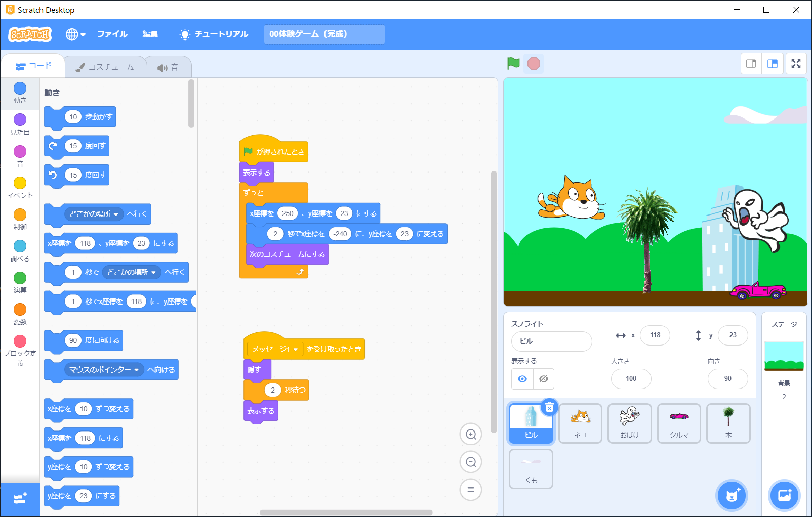Expand the メッセージ1 dropdown in the hat block
812x517 pixels.
click(x=296, y=350)
